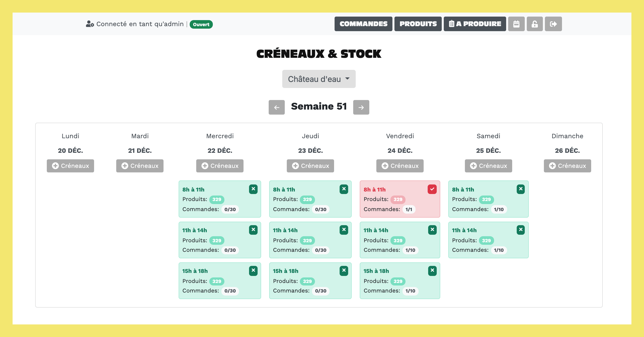Disable Samedi 11h à 14h slot
Viewport: 644px width, 337px height.
point(520,230)
